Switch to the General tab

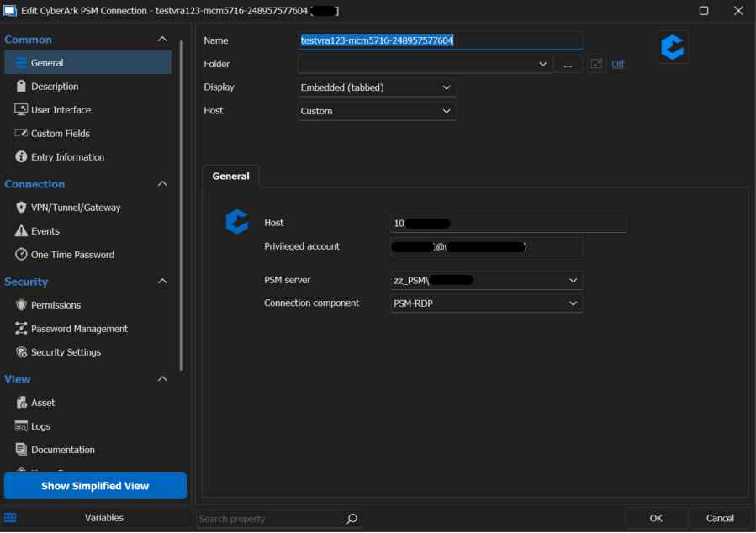tap(230, 177)
